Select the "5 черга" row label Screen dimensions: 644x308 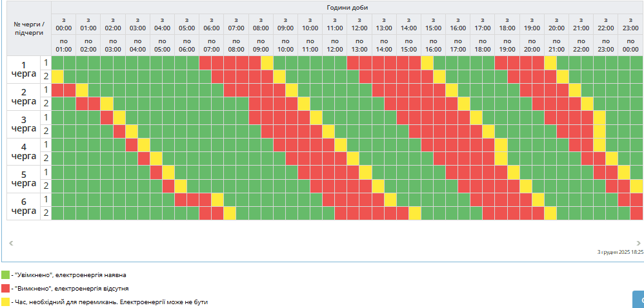click(x=24, y=179)
